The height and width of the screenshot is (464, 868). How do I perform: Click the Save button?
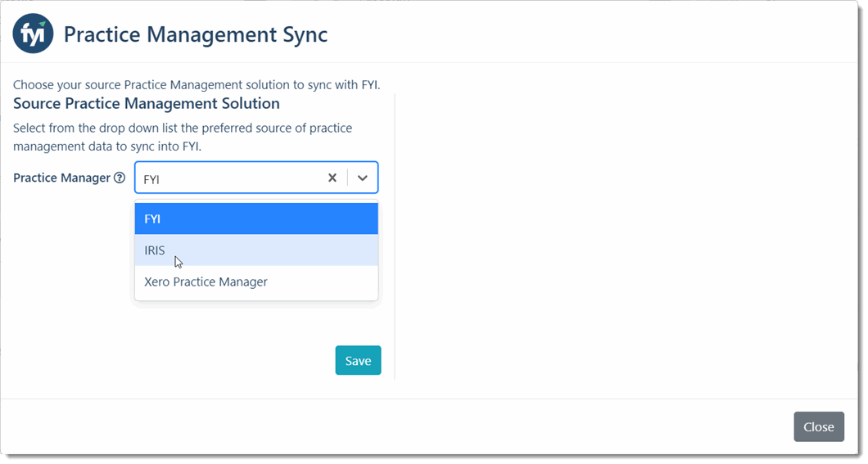tap(358, 361)
